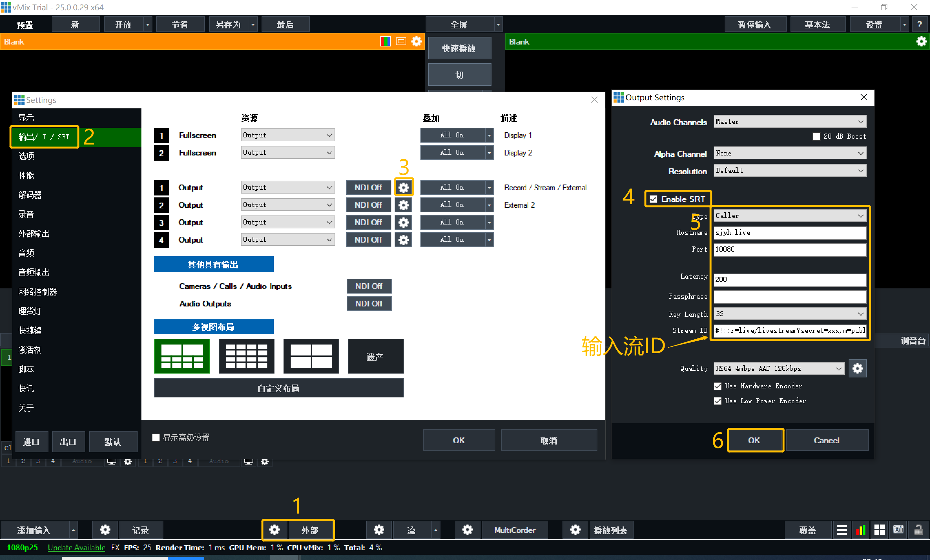The width and height of the screenshot is (930, 560).
Task: Check the 显示高级设置 checkbox
Action: point(156,437)
